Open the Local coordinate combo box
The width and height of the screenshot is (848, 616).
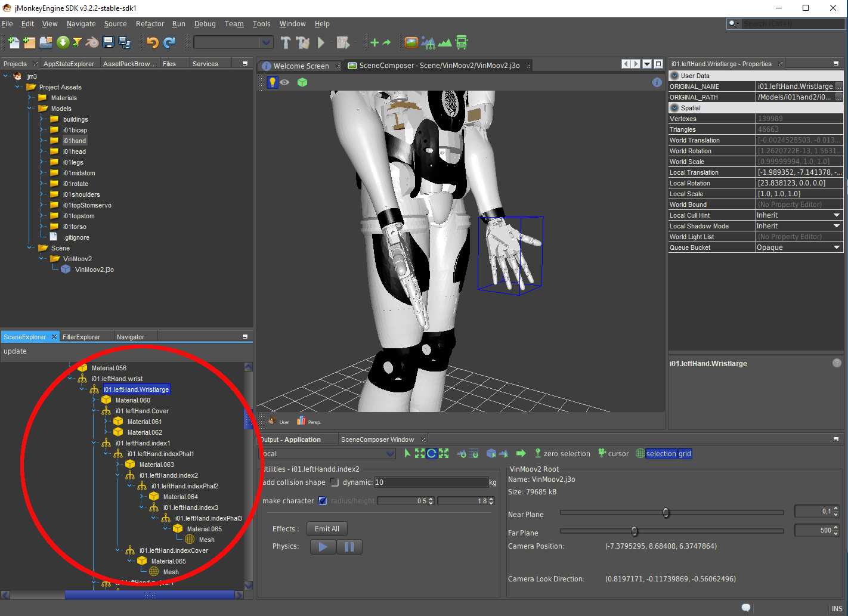(327, 454)
